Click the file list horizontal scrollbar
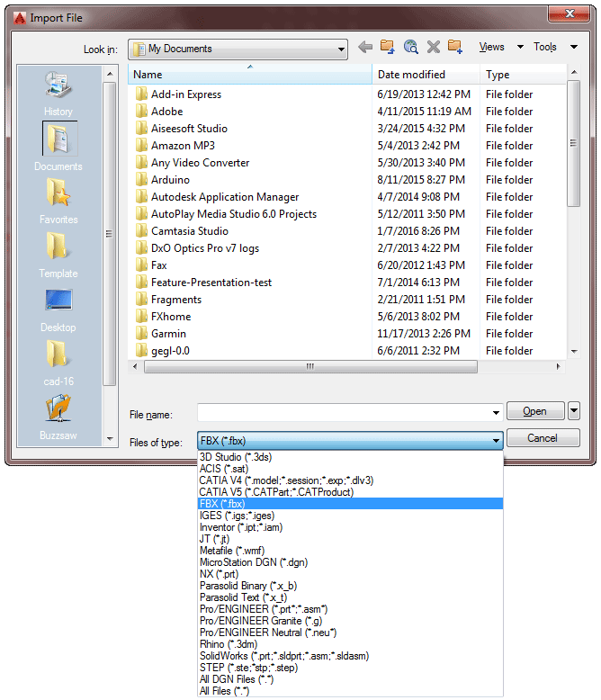The height and width of the screenshot is (700, 601). click(x=310, y=367)
